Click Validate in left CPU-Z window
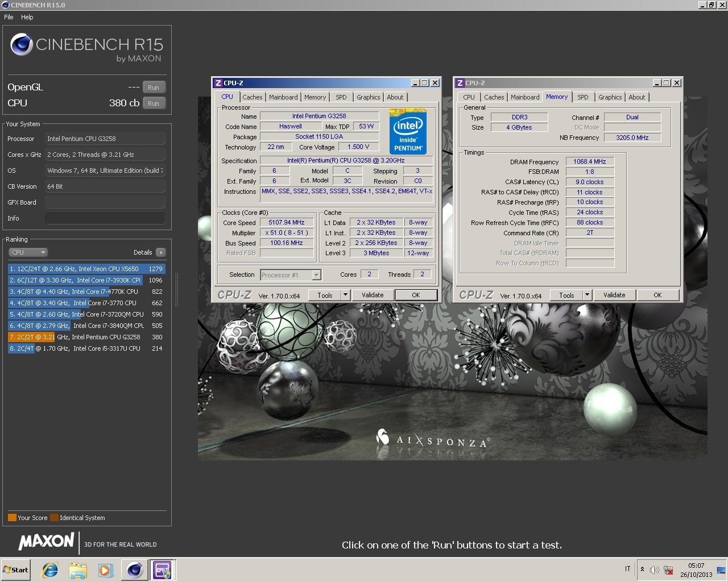 [373, 295]
